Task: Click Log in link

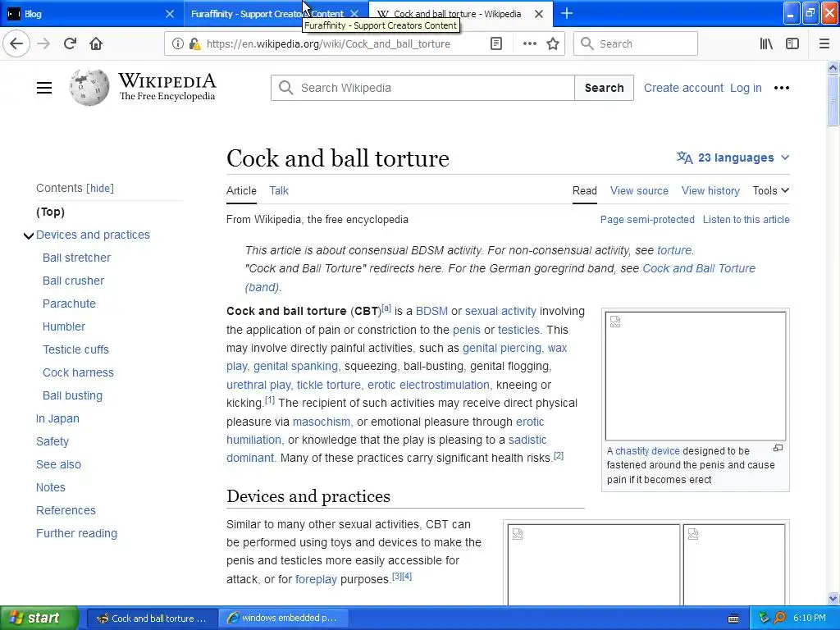Action: [x=746, y=88]
